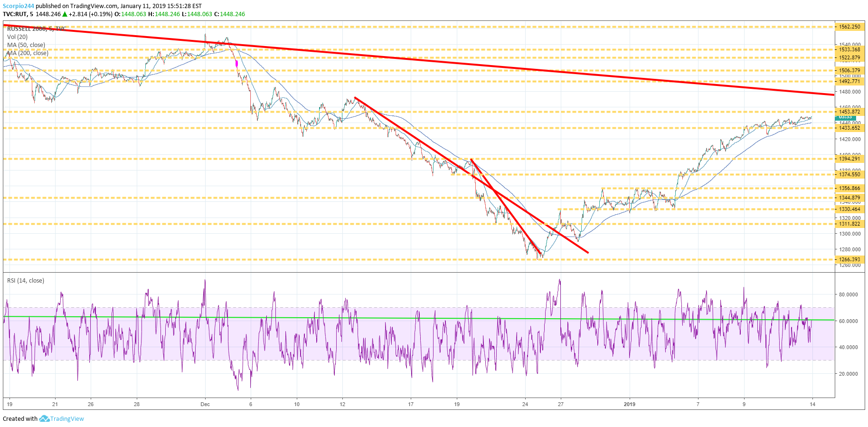Click the 14 date axis label

click(x=812, y=404)
